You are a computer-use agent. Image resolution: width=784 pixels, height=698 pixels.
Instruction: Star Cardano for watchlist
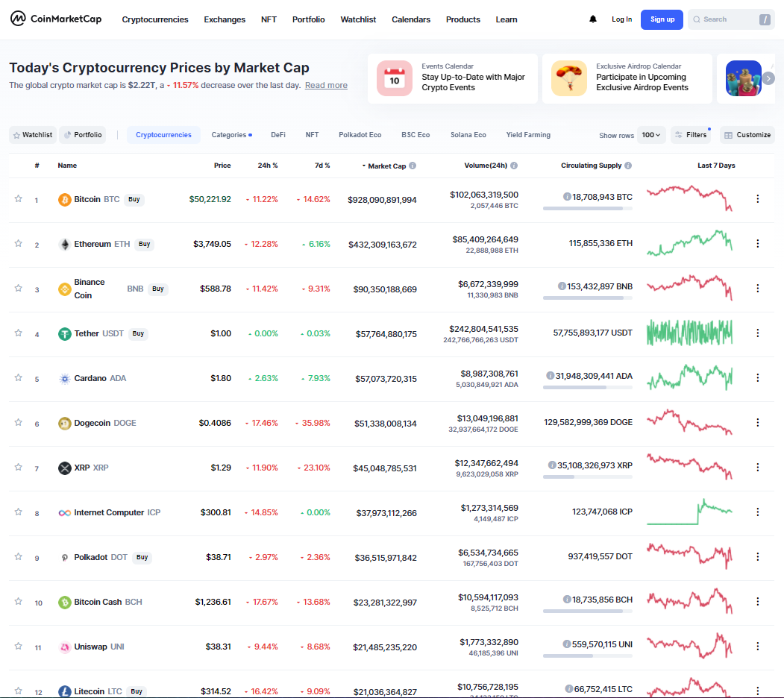point(19,377)
